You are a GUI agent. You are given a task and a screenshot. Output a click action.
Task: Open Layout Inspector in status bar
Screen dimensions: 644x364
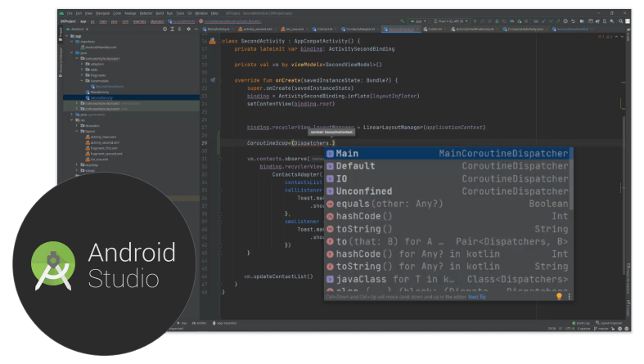(610, 323)
